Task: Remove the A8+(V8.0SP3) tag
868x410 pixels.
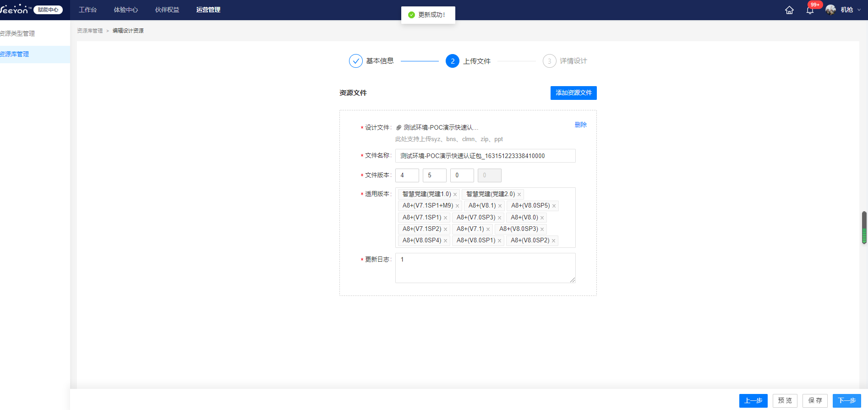Action: (x=542, y=230)
